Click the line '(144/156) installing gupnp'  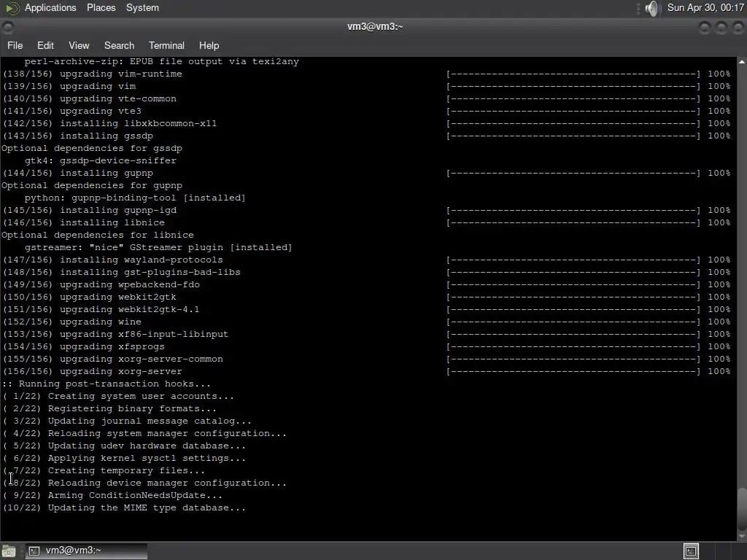[78, 173]
